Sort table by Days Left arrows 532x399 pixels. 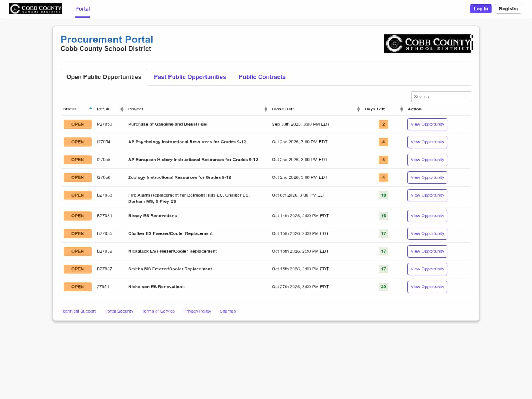[x=402, y=109]
